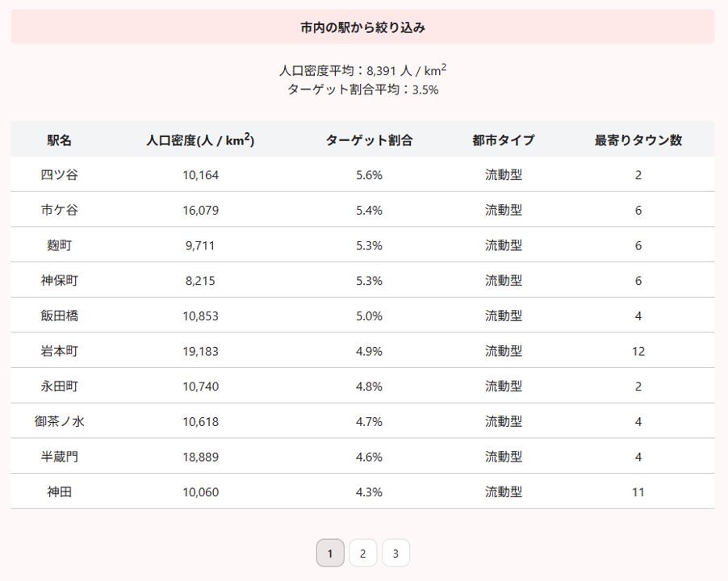Click the 人口密度 column header

pos(200,140)
